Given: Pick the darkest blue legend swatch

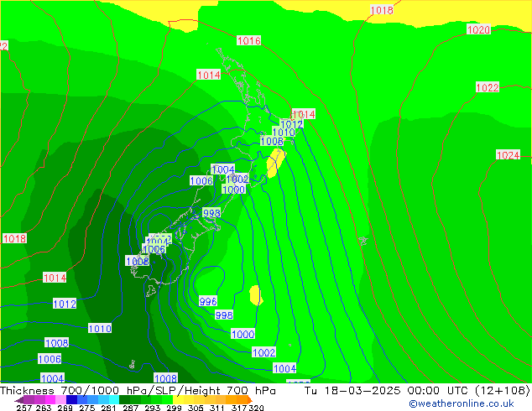Looking at the screenshot, I should [71, 399].
